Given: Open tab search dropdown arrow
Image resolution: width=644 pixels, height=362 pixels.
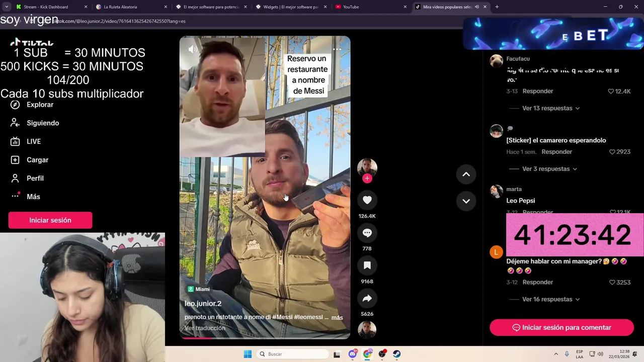Looking at the screenshot, I should pos(7,7).
